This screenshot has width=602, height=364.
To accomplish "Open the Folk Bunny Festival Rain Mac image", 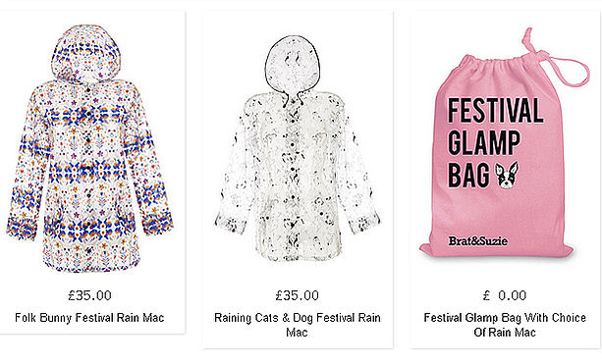I will 89,149.
